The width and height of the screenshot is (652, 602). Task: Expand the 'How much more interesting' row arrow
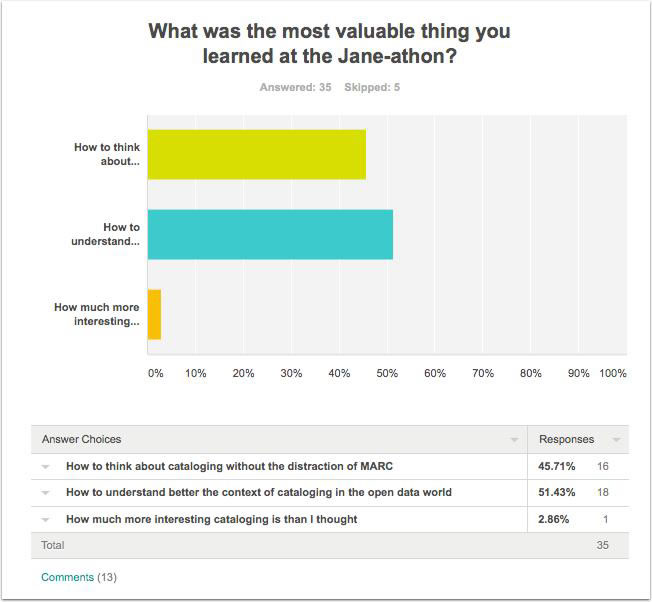pos(45,520)
